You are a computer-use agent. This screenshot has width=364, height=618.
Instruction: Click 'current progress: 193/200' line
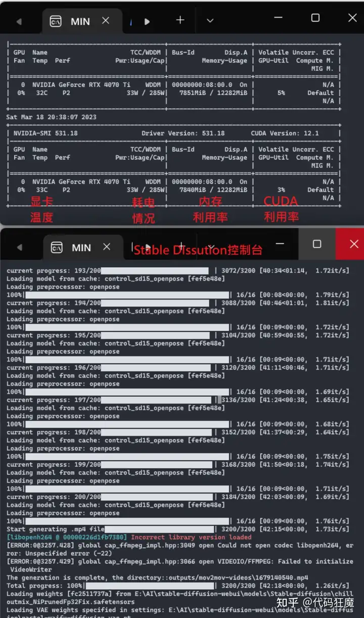177,271
